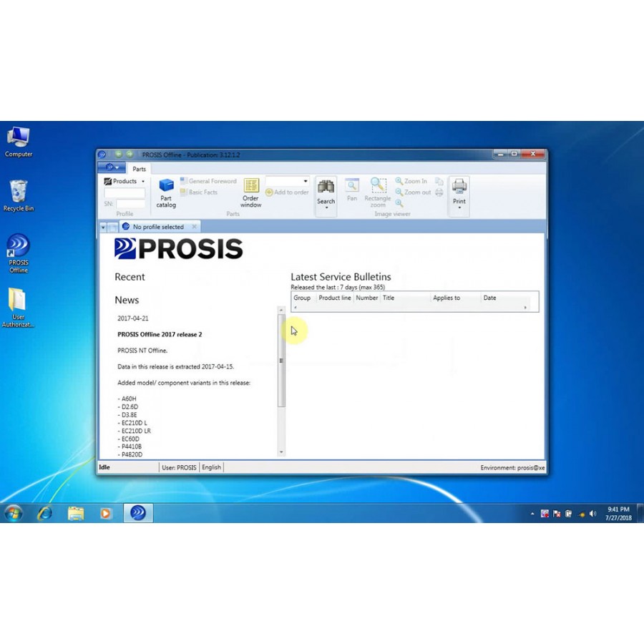Click the Zoom out tool
The height and width of the screenshot is (644, 644).
(x=413, y=192)
